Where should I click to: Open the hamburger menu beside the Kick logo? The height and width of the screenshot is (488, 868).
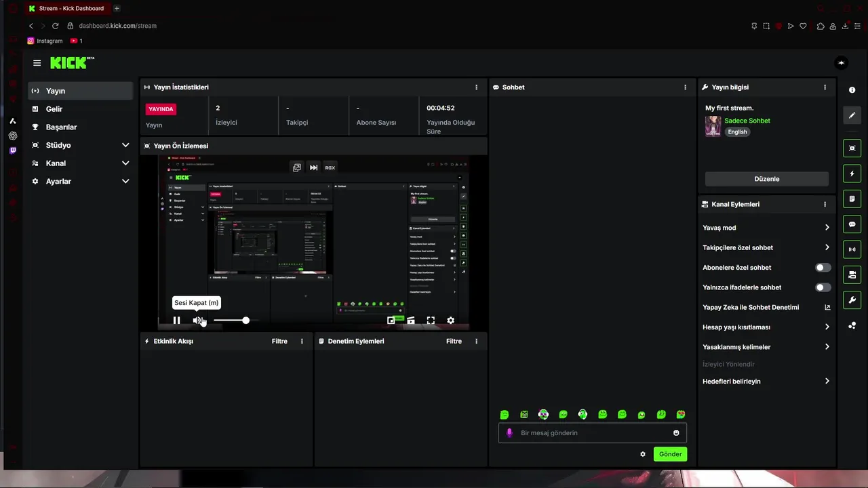37,63
